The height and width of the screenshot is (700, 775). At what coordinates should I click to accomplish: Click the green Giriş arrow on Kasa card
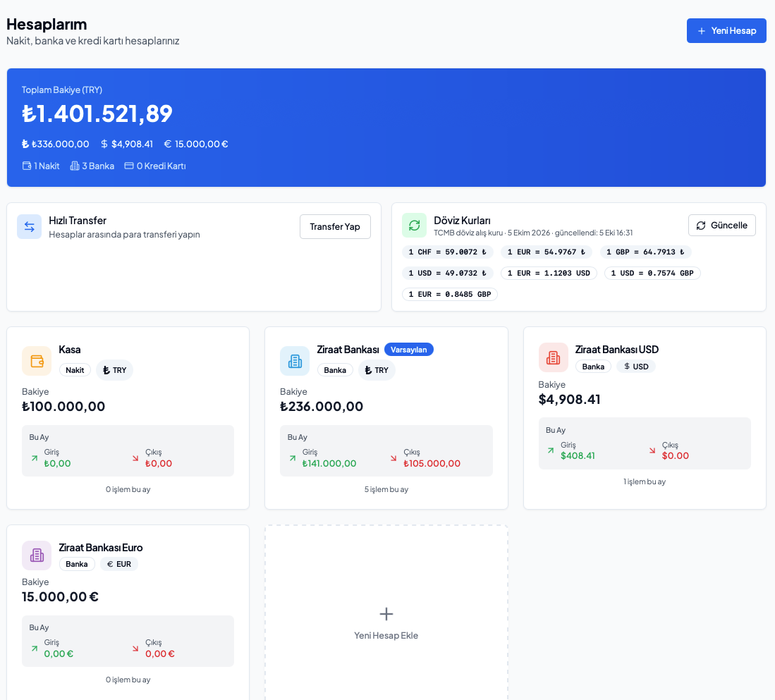pos(35,458)
